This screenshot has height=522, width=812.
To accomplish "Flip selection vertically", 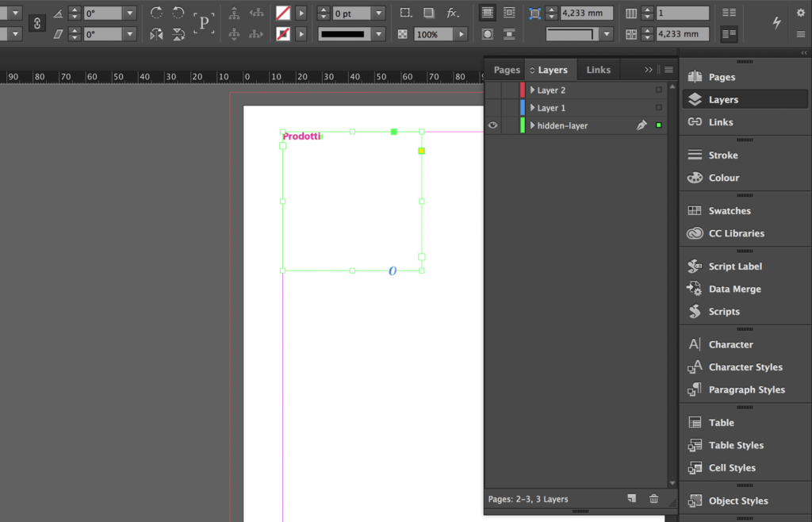I will (x=178, y=34).
